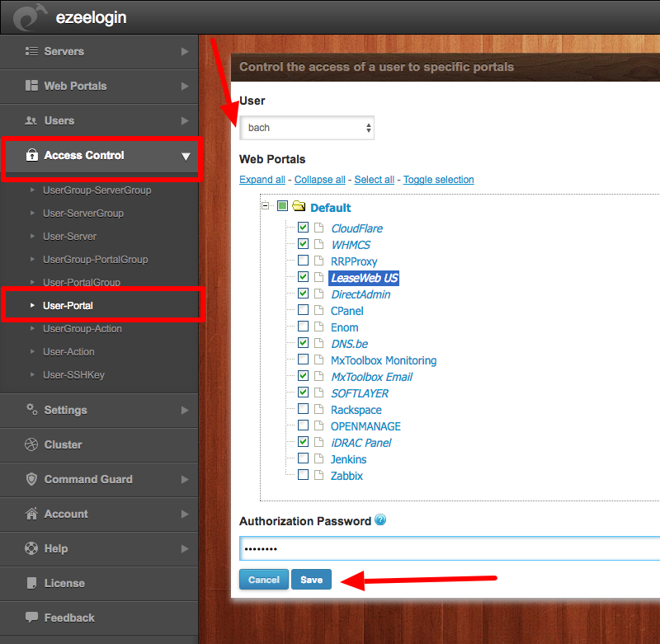This screenshot has height=644, width=660.
Task: Click the Settings gears icon
Action: pos(32,409)
